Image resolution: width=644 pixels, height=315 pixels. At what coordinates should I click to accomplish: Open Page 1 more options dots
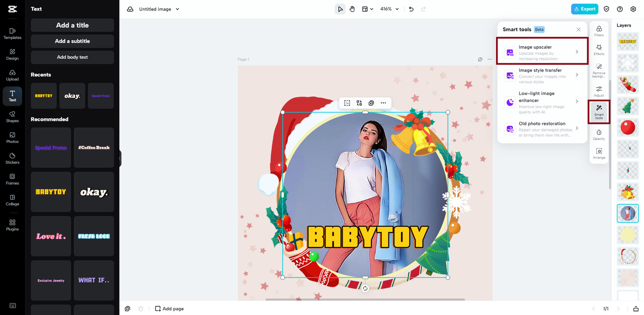coord(490,59)
